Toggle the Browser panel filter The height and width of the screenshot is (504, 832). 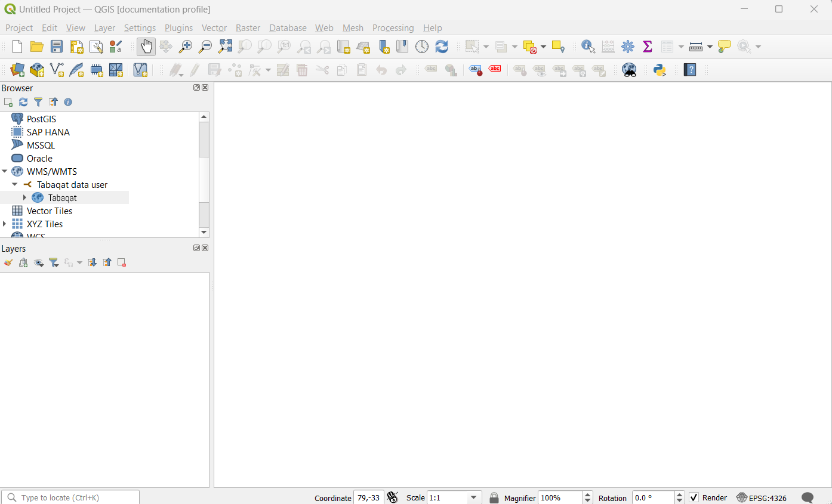pyautogui.click(x=38, y=102)
